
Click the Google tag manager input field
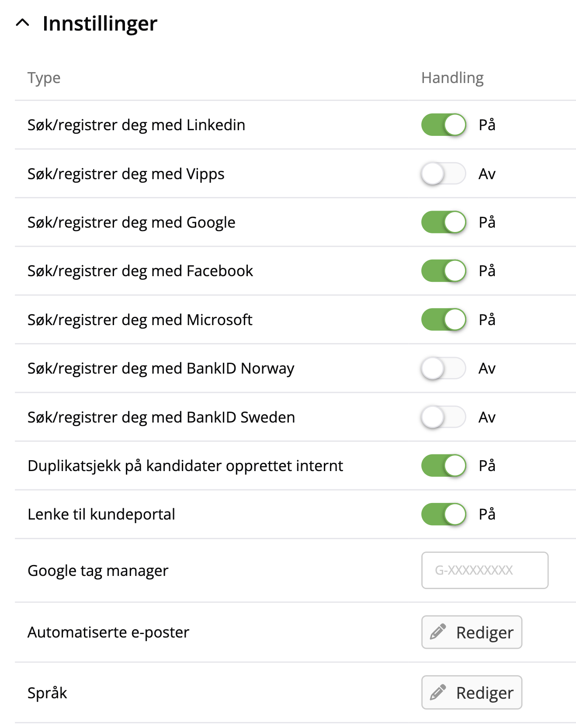tap(485, 570)
